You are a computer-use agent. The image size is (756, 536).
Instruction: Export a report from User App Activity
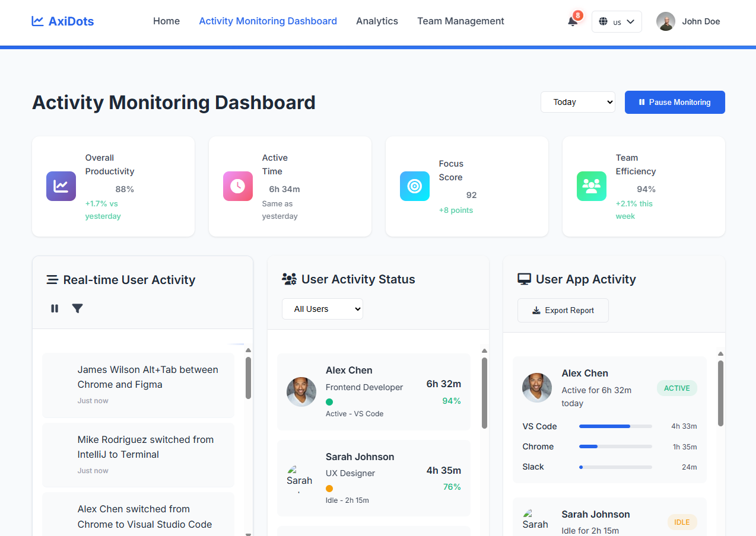coord(563,310)
